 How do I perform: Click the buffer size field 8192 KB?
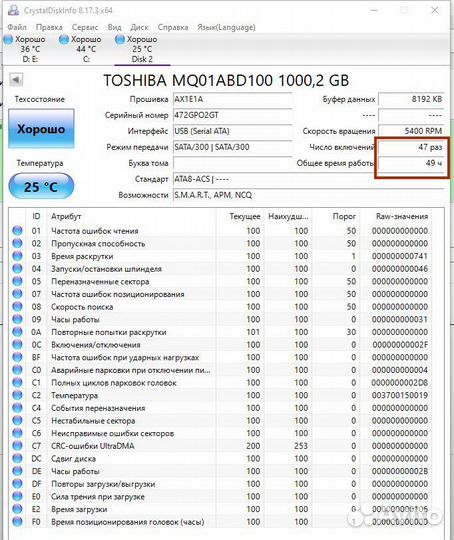coord(411,100)
